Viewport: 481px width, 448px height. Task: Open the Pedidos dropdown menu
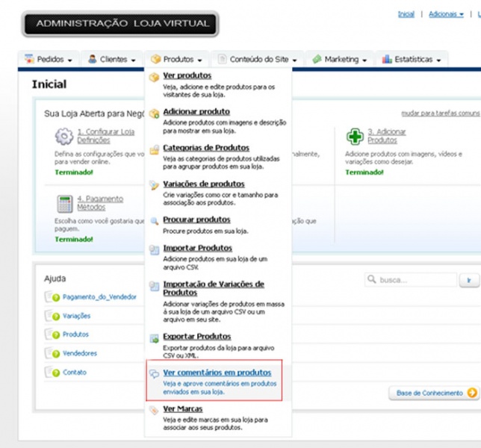pos(49,59)
